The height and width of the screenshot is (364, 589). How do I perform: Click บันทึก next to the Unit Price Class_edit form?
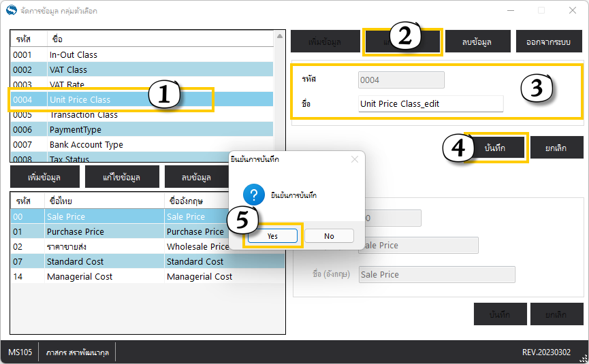click(495, 148)
